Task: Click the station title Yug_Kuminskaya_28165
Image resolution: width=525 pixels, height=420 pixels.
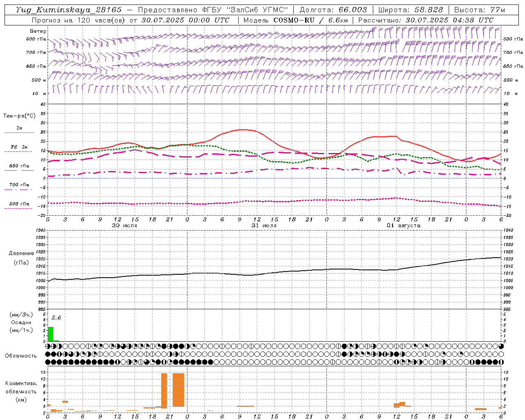Action: 68,9
